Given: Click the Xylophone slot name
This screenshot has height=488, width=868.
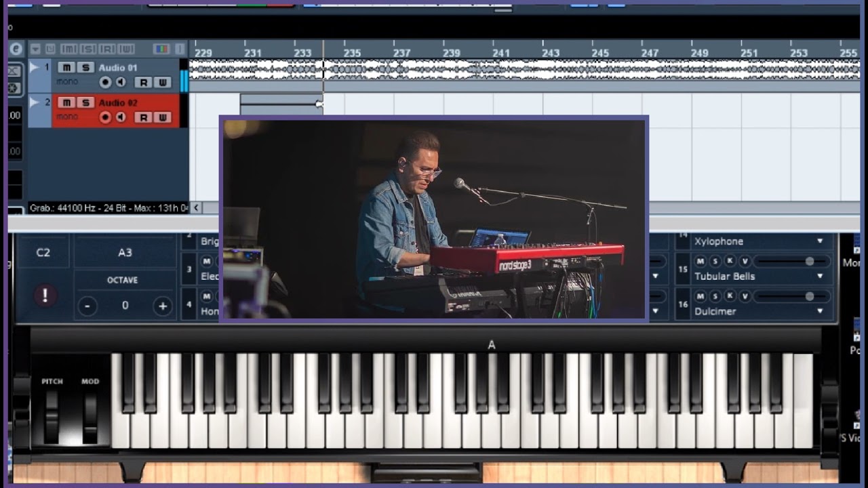Looking at the screenshot, I should tap(719, 241).
